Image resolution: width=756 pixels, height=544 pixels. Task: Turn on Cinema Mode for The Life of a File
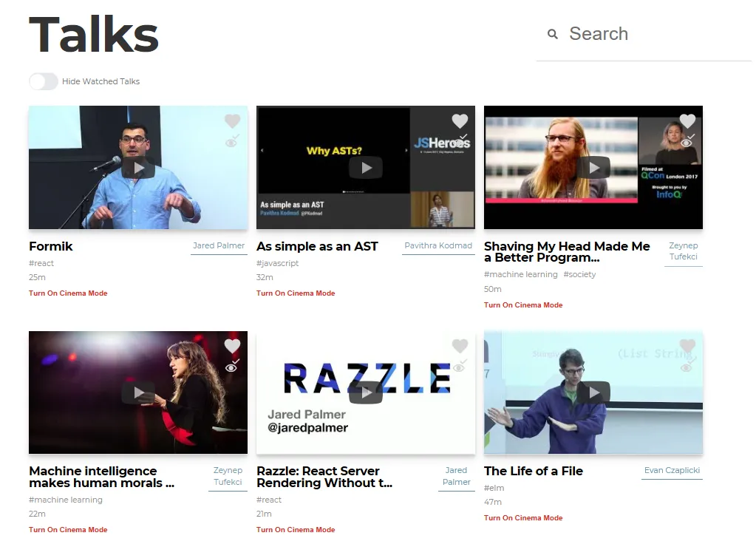click(523, 518)
